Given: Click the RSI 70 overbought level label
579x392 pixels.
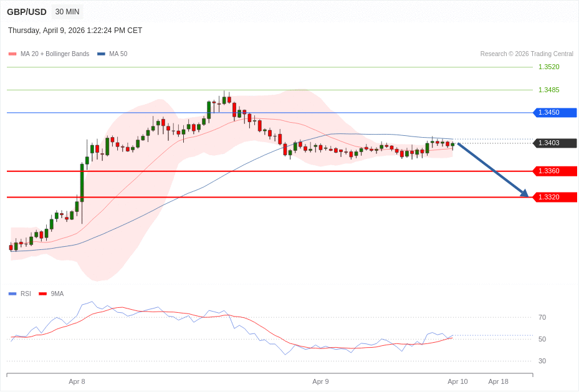Looking at the screenshot, I should [x=542, y=318].
